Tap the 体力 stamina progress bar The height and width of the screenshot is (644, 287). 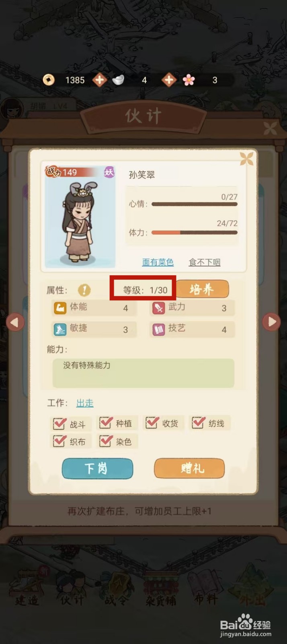(x=195, y=233)
